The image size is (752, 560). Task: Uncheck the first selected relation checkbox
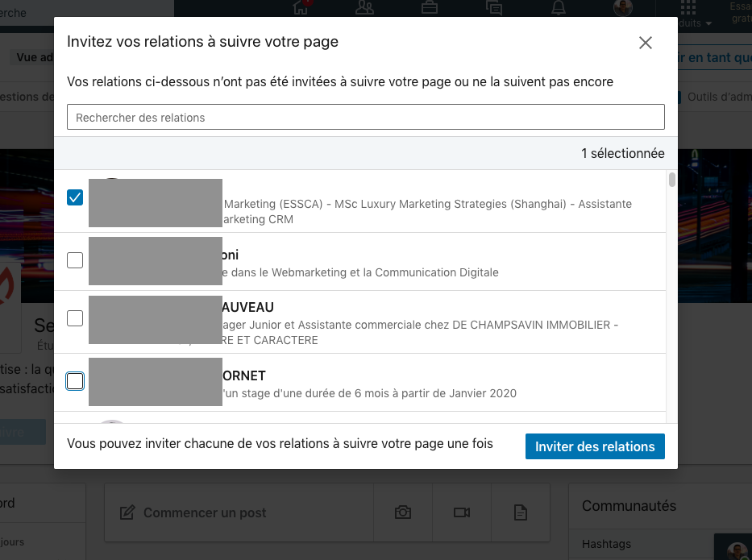(x=75, y=197)
